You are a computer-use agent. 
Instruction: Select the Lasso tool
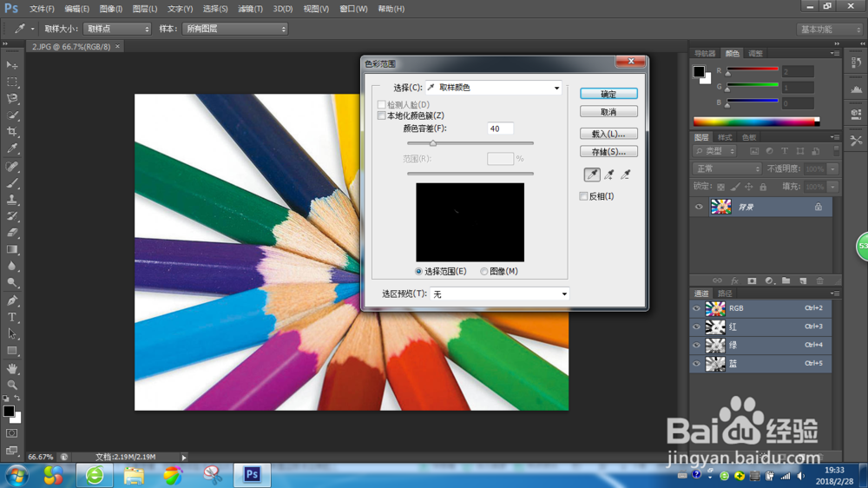point(12,99)
